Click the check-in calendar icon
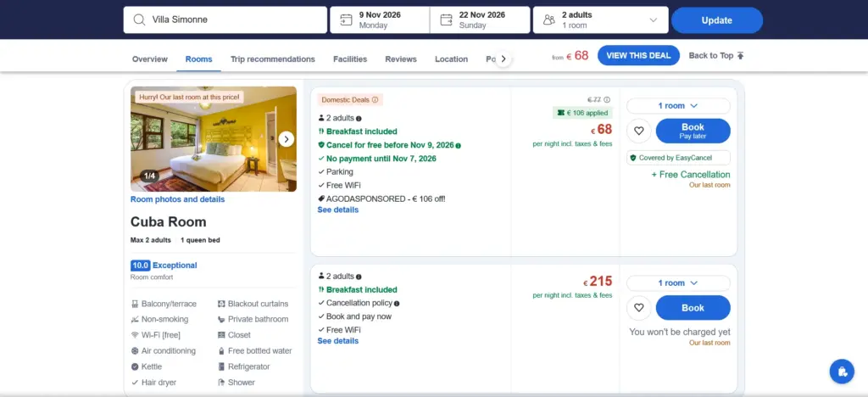This screenshot has width=868, height=397. click(346, 20)
